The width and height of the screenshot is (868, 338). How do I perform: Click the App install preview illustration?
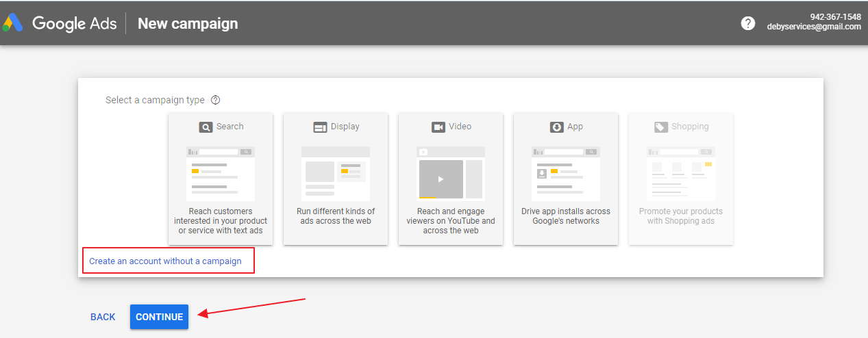(566, 173)
